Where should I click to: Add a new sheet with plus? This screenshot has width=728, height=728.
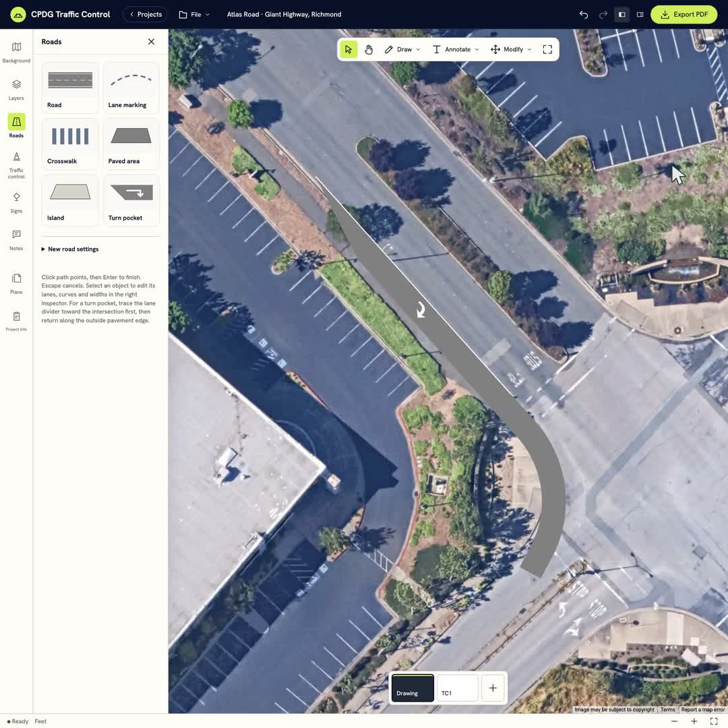(x=493, y=688)
